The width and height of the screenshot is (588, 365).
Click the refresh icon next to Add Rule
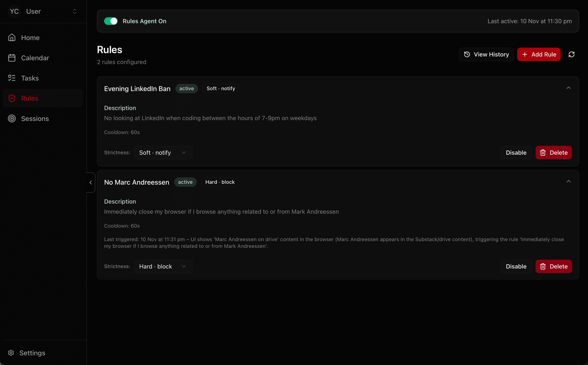point(572,54)
